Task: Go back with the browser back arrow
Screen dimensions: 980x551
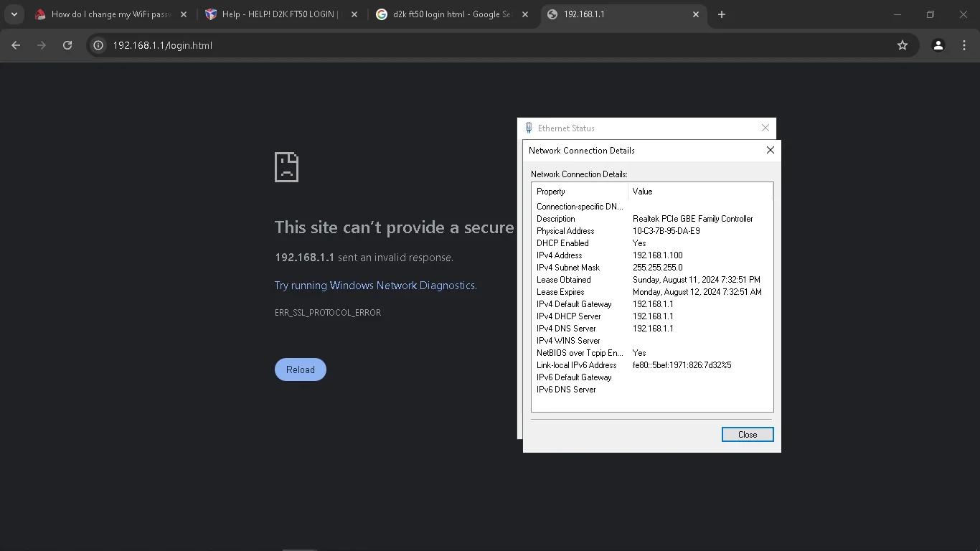Action: pyautogui.click(x=16, y=45)
